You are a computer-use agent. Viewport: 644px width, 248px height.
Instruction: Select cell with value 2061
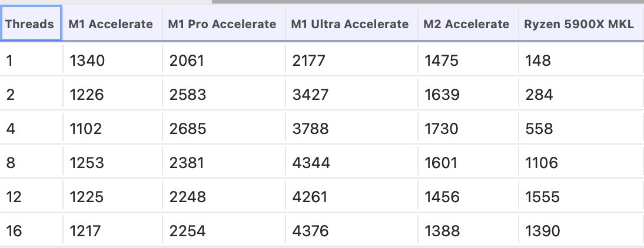(224, 61)
